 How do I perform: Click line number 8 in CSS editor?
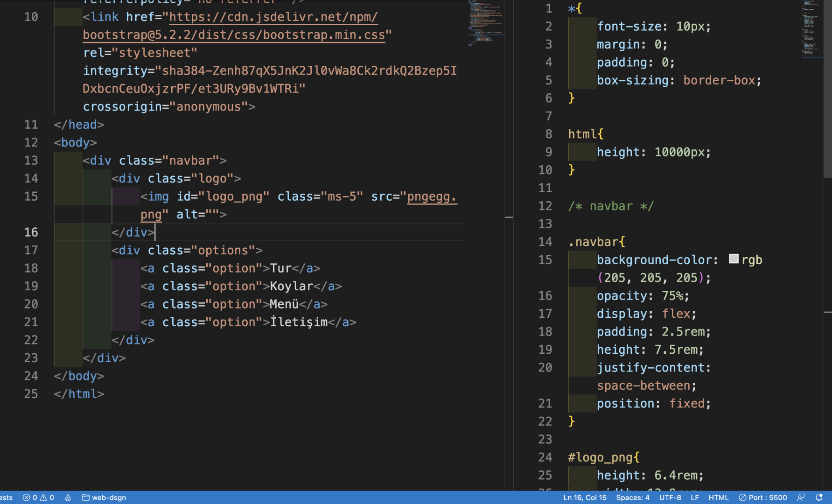[549, 134]
